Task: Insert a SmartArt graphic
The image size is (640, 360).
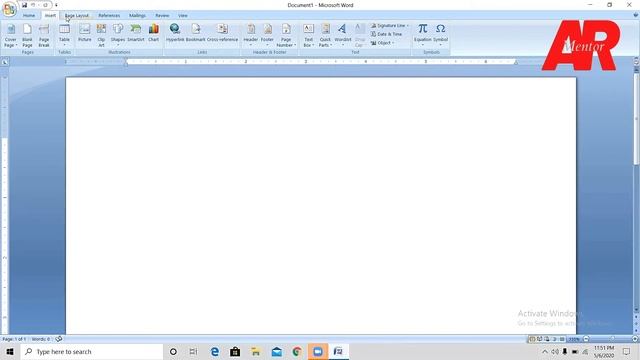Action: (136, 33)
